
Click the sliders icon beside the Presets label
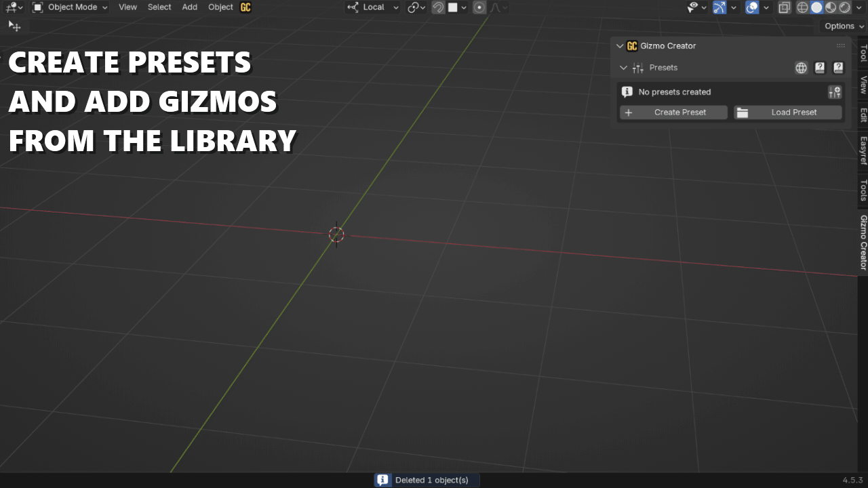coord(637,68)
